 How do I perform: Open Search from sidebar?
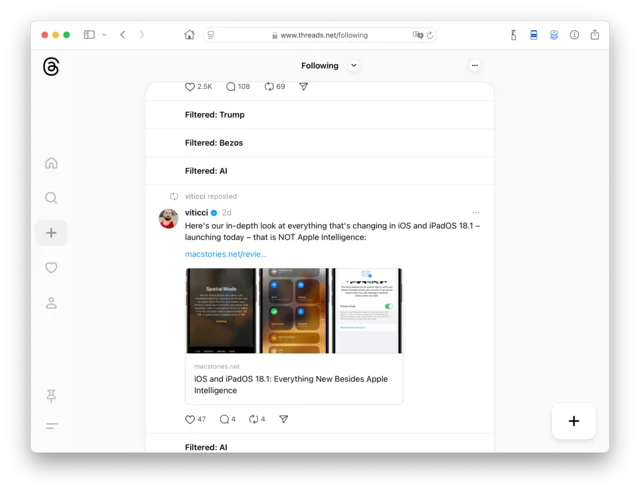51,198
